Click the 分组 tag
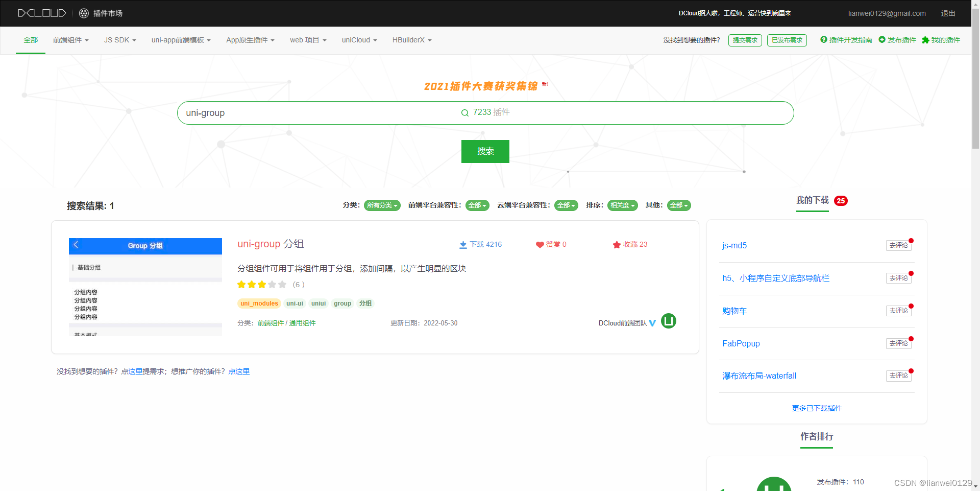Screen dimensions: 980x491 365,303
